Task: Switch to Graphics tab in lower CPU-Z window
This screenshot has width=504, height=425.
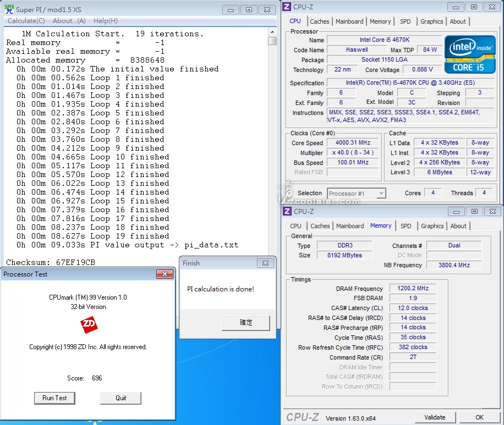Action: point(432,226)
